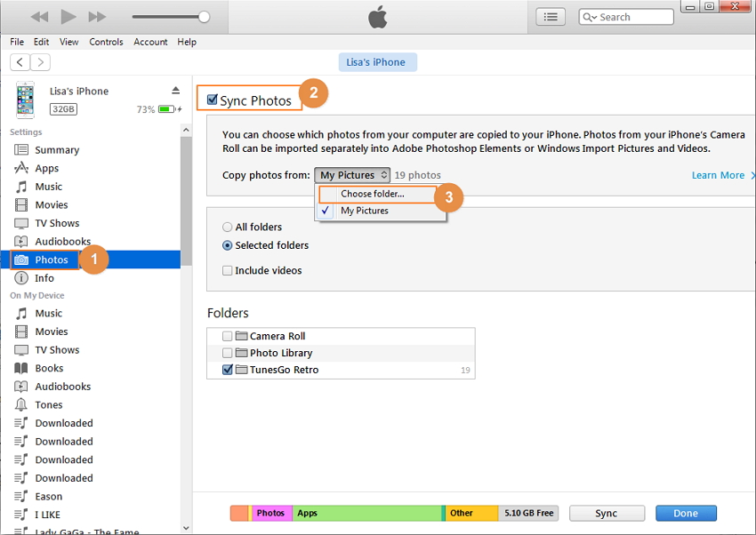Enable the Include videos checkbox
This screenshot has width=756, height=535.
228,271
